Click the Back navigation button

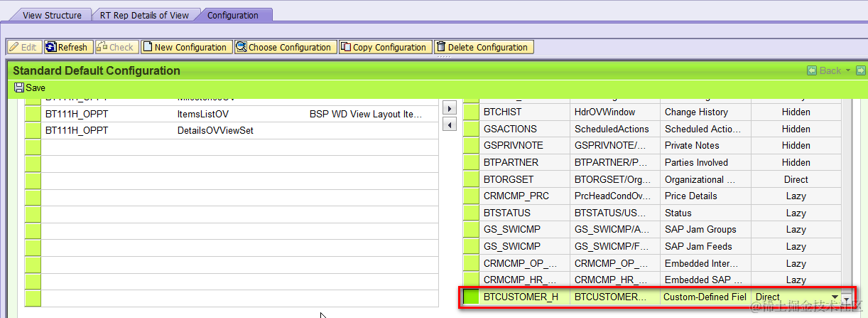coord(824,70)
